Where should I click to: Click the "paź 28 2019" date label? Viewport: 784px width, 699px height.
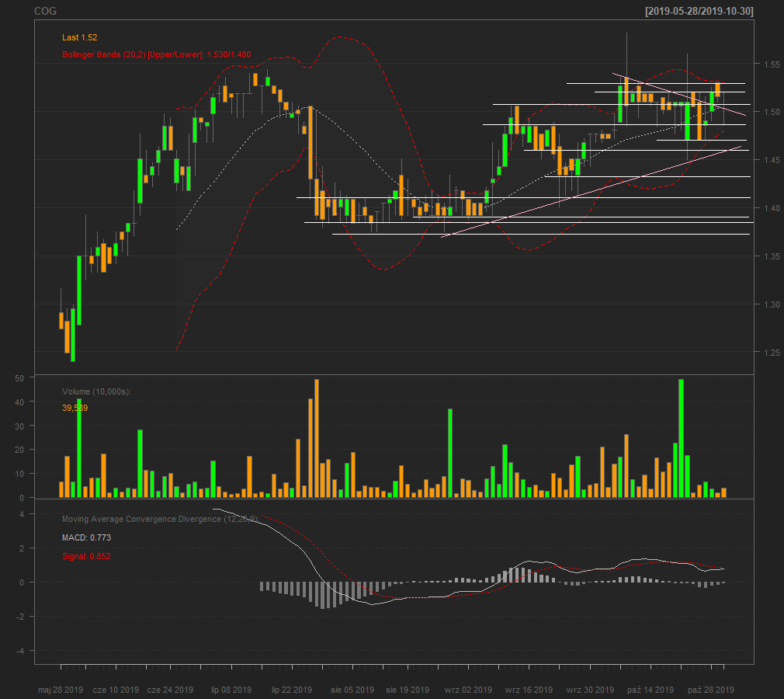pos(711,690)
